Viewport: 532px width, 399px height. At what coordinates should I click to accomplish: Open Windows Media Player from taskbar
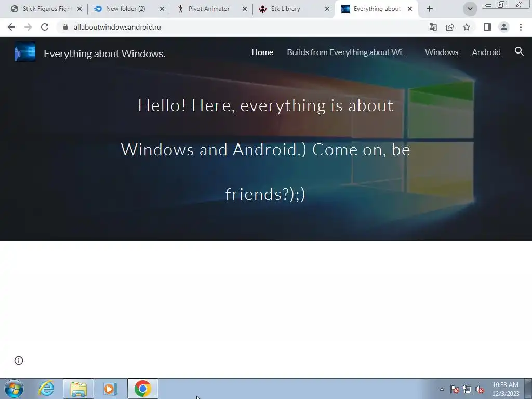110,389
